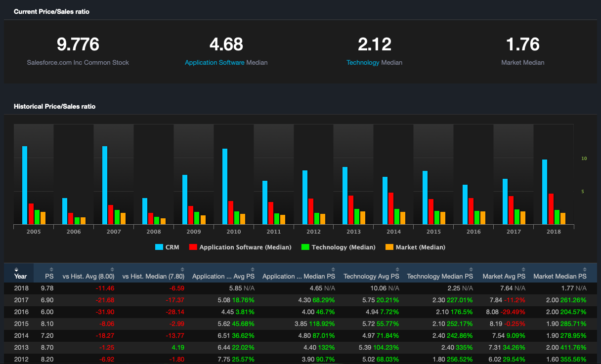Click the blue CRM bar for 2005
Viewport: 601px width, 364px height.
[25, 185]
